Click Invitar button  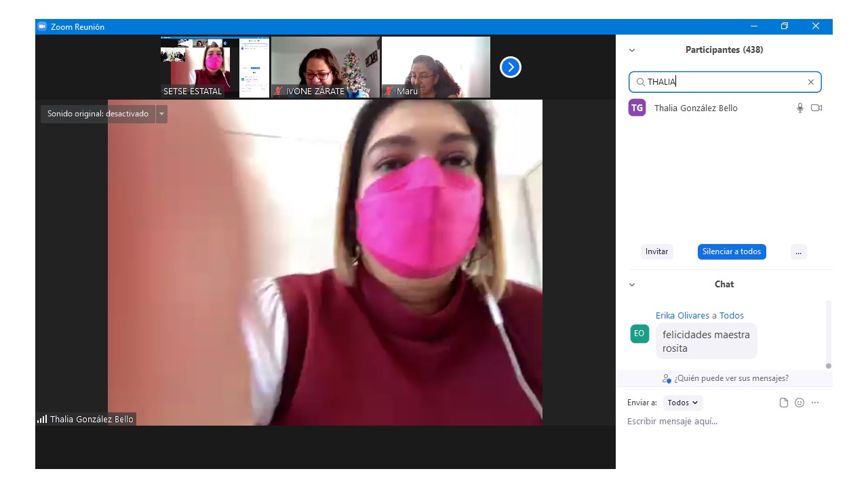coord(656,251)
